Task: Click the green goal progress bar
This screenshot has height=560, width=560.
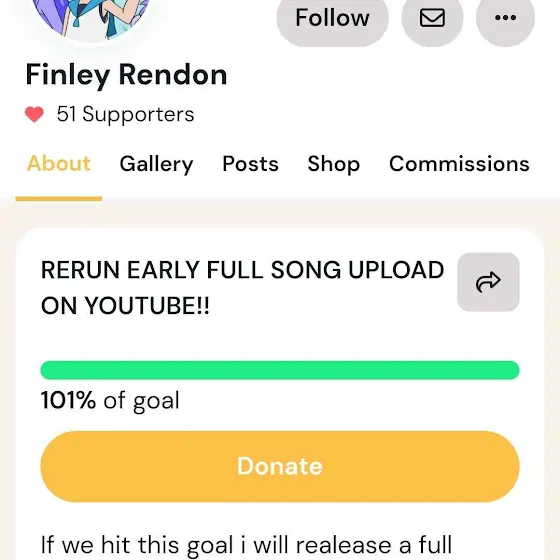Action: pos(280,370)
